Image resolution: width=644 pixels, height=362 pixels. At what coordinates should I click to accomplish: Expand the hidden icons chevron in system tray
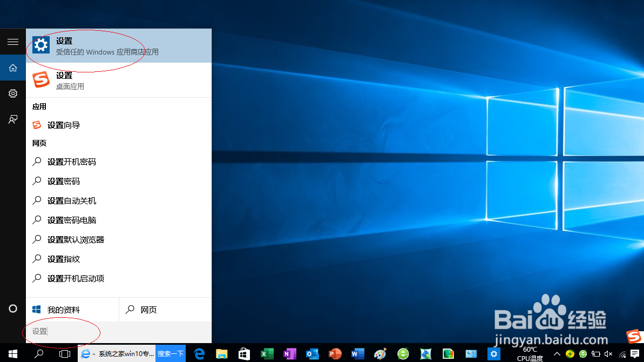point(557,354)
